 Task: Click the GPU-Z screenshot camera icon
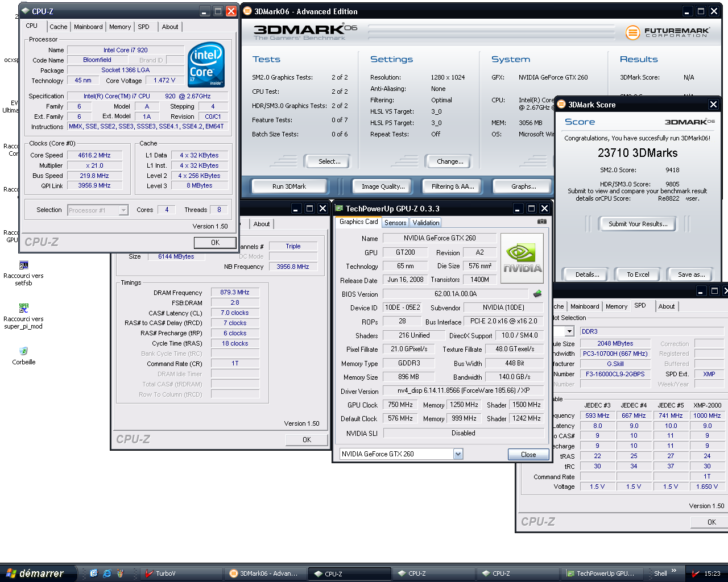(x=541, y=222)
